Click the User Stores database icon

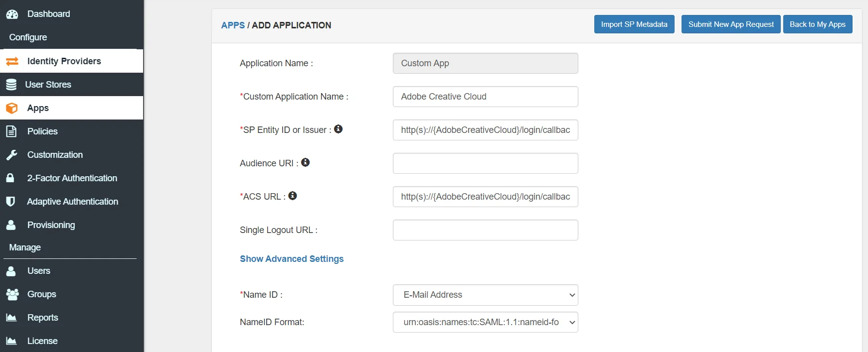click(11, 85)
